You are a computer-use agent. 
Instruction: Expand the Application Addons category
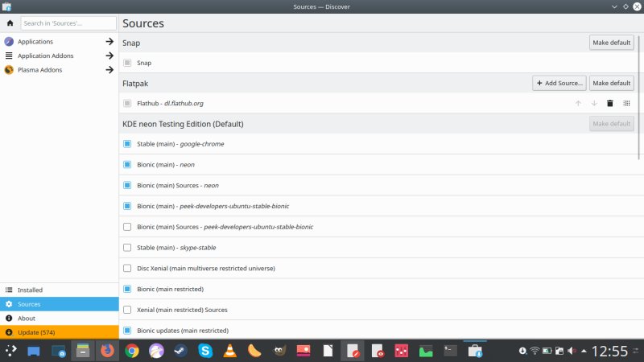(109, 56)
